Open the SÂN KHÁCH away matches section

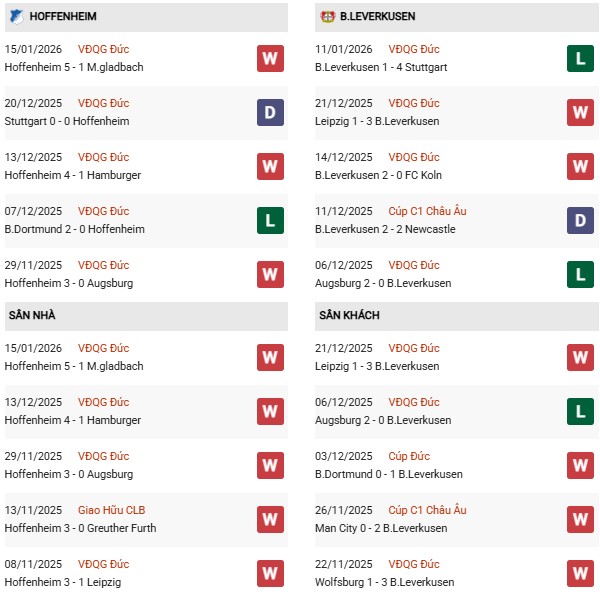[348, 316]
